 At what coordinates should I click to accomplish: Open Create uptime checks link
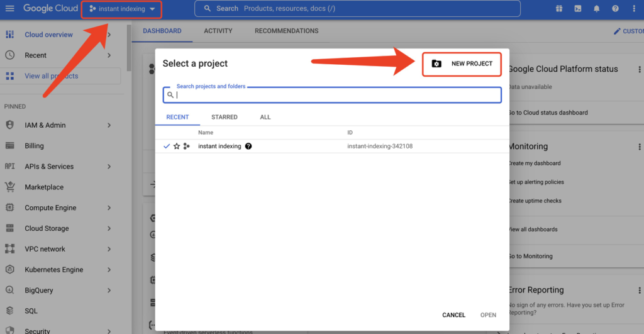click(535, 201)
